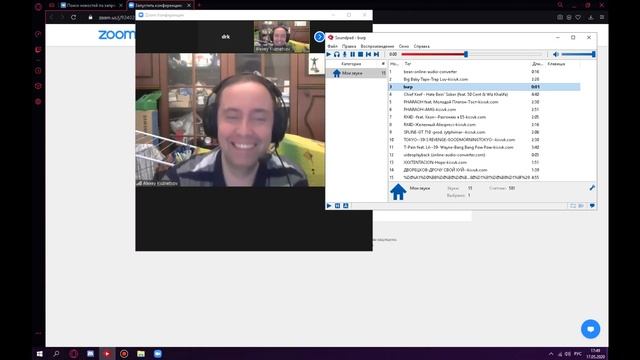
Task: Click the chat bubble icon in Soundpad status bar
Action: point(592,206)
